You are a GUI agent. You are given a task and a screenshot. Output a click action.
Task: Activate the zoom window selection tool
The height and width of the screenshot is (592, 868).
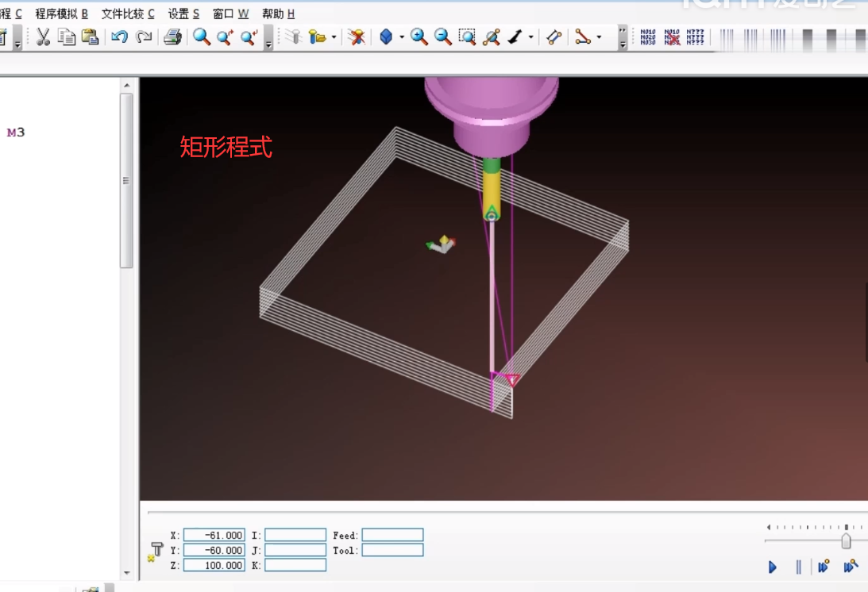pos(467,37)
